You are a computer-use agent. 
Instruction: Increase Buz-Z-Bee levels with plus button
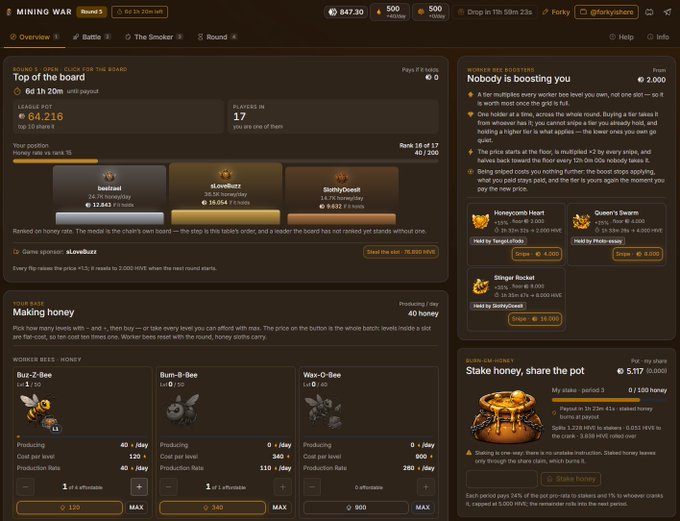[139, 487]
